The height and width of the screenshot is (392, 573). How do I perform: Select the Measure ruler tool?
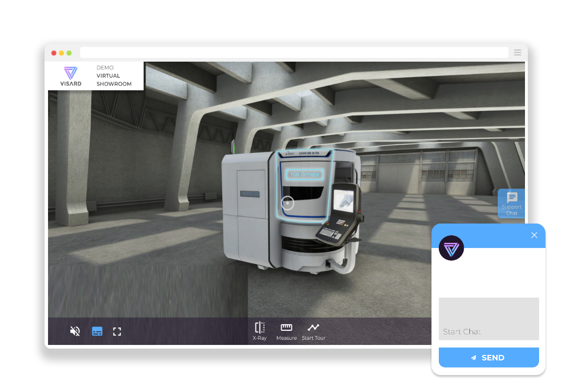[286, 331]
